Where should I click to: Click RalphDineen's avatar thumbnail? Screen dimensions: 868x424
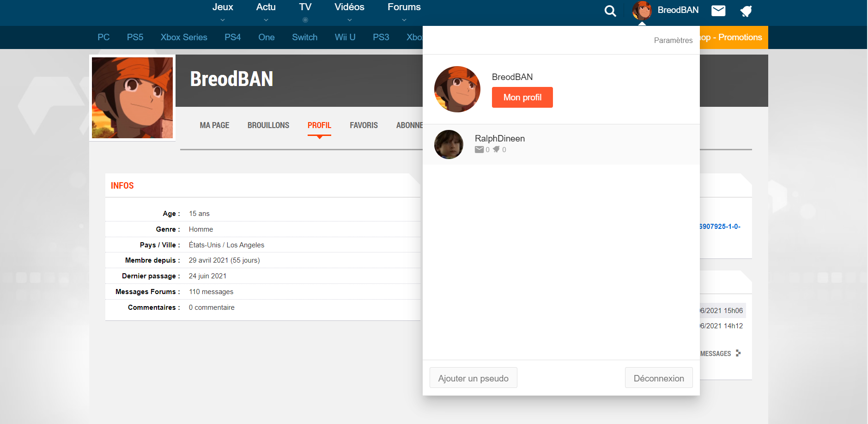click(x=449, y=145)
